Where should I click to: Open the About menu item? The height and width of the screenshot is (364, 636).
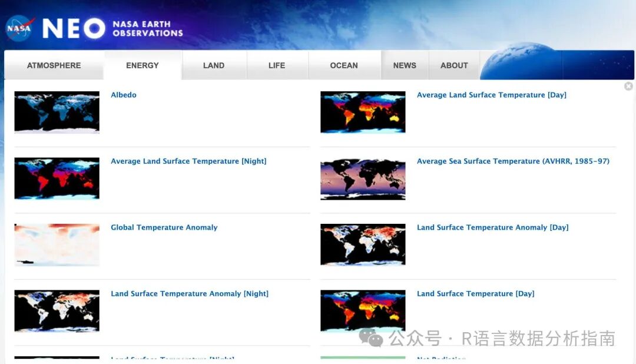(x=454, y=65)
